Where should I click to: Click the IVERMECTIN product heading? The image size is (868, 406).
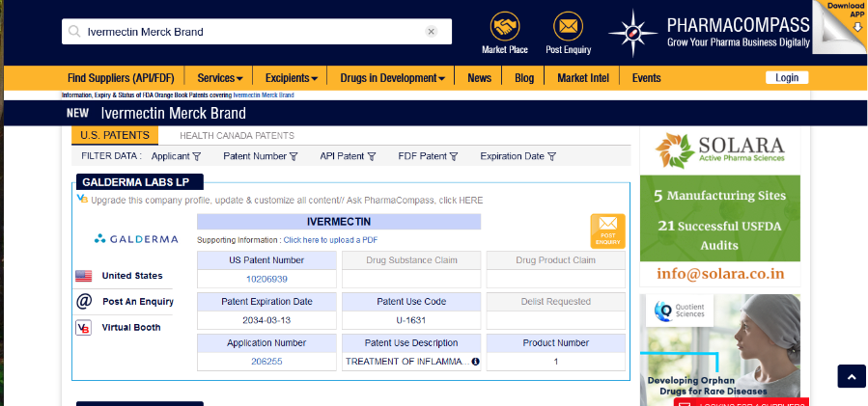point(339,222)
